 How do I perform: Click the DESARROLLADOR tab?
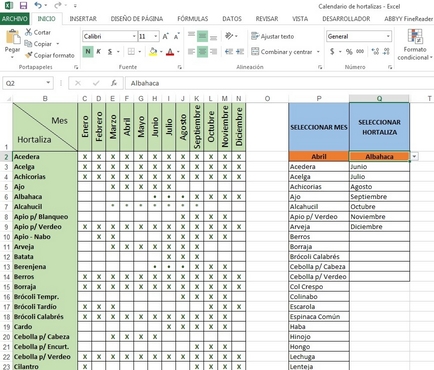(x=346, y=19)
